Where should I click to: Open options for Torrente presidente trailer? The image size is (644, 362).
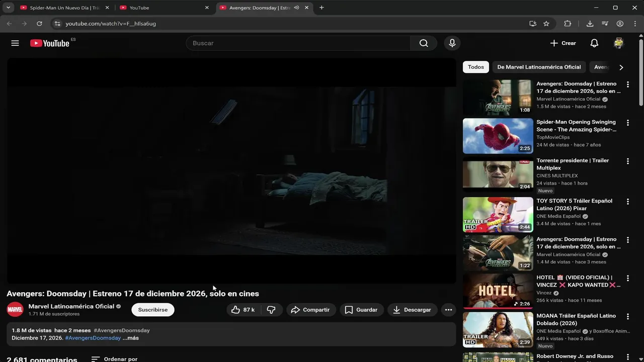(x=627, y=161)
